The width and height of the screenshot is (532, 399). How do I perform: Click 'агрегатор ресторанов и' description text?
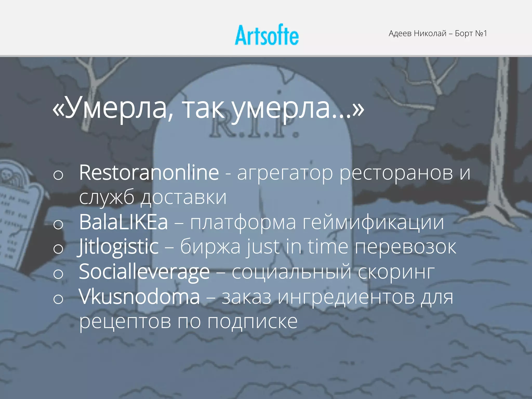point(354,174)
